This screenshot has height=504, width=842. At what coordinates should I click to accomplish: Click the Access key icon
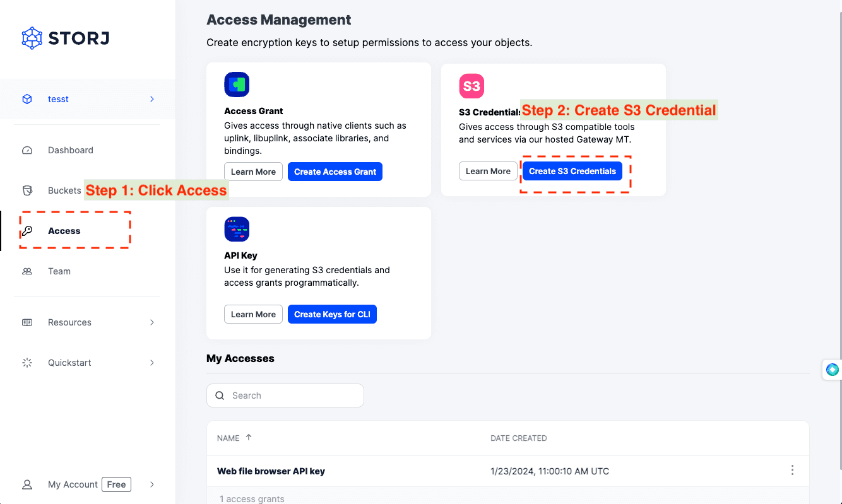coord(27,231)
